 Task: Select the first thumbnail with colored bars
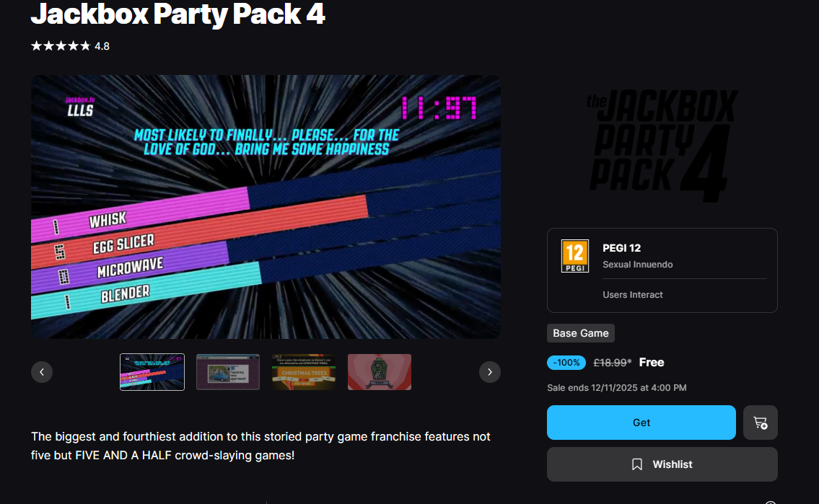(152, 372)
